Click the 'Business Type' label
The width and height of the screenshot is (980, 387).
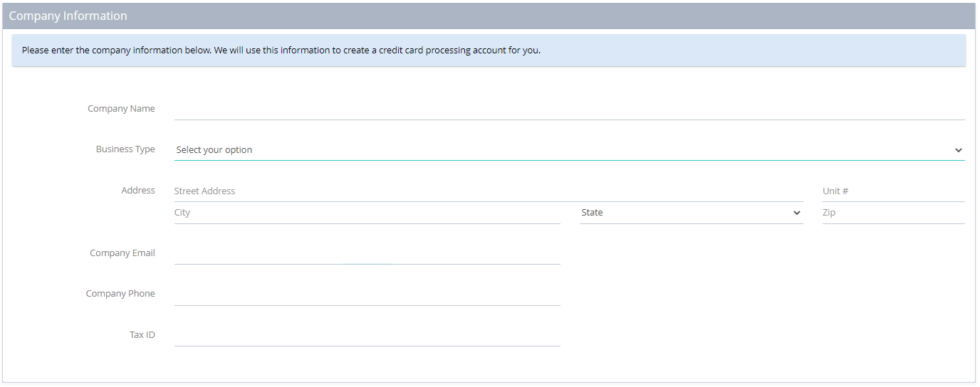pos(125,149)
